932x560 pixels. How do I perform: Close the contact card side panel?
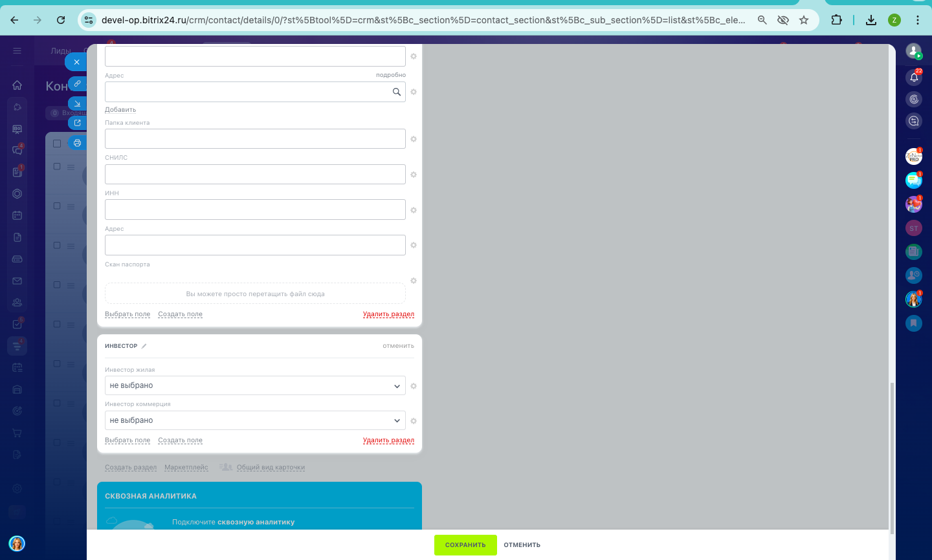point(76,62)
